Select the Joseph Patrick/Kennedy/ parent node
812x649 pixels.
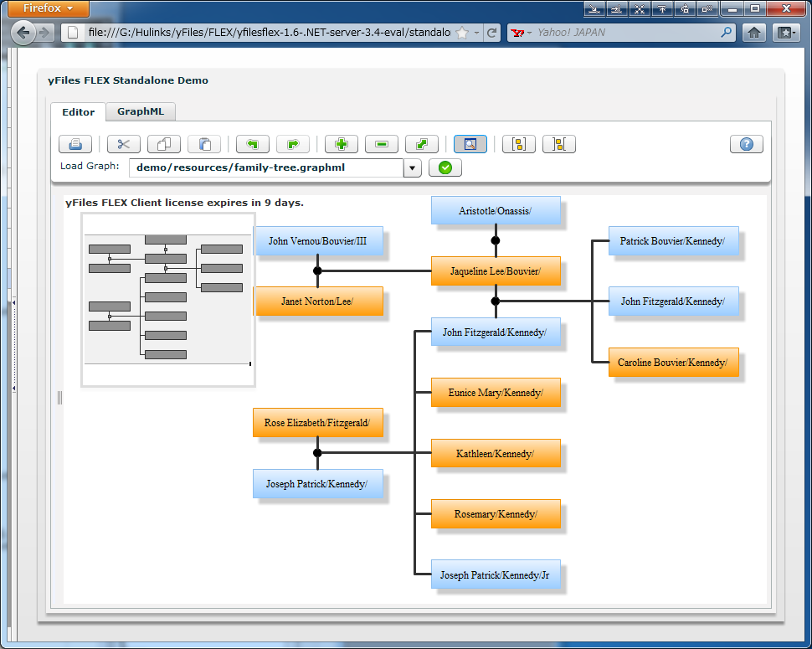(x=318, y=484)
